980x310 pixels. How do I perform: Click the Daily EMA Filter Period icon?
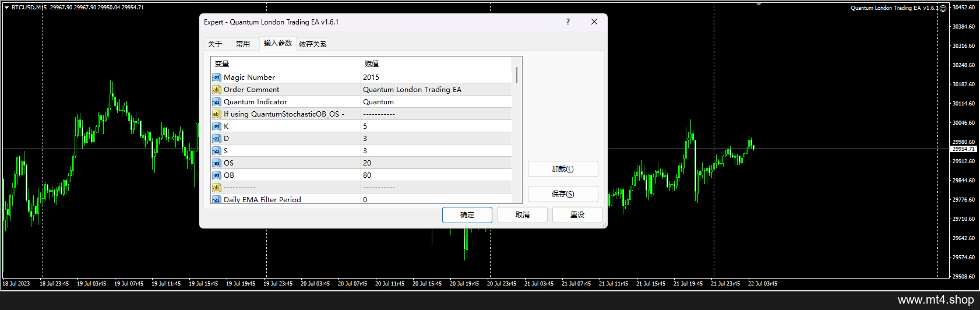point(216,199)
